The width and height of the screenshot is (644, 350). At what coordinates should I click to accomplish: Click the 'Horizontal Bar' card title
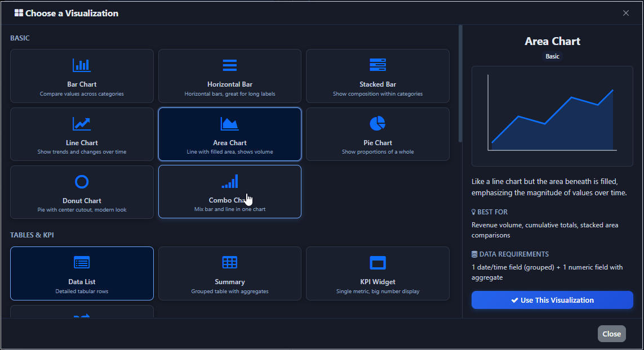click(x=229, y=84)
